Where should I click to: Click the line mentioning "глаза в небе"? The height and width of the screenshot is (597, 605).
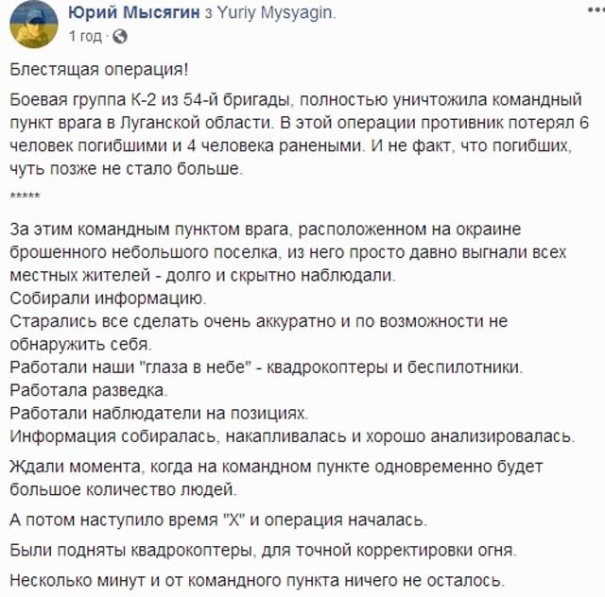pos(266,367)
